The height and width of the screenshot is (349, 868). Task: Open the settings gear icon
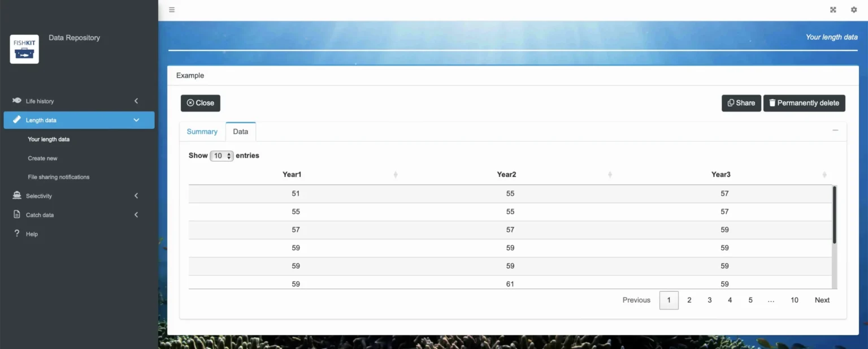[854, 10]
